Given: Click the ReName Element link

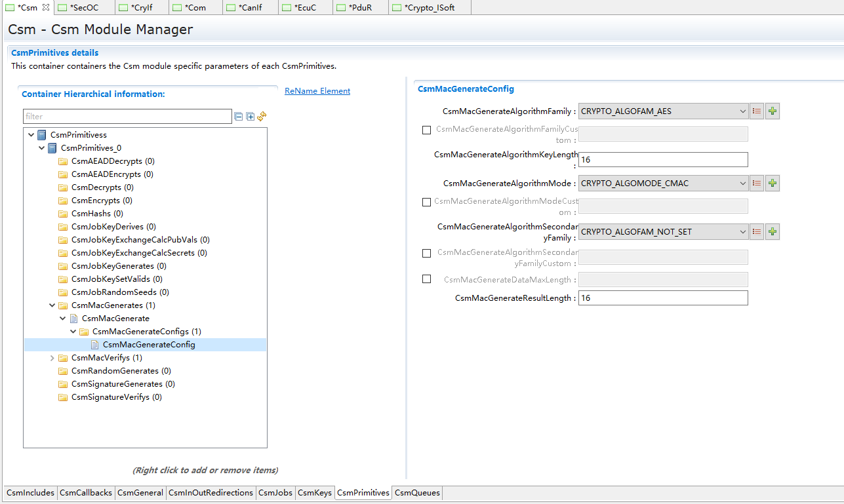Looking at the screenshot, I should point(317,91).
